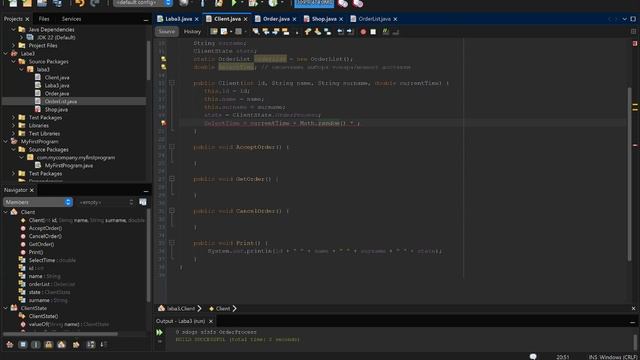Image resolution: width=640 pixels, height=360 pixels.
Task: Toggle Show Static Members in Navigator
Action: point(36,344)
